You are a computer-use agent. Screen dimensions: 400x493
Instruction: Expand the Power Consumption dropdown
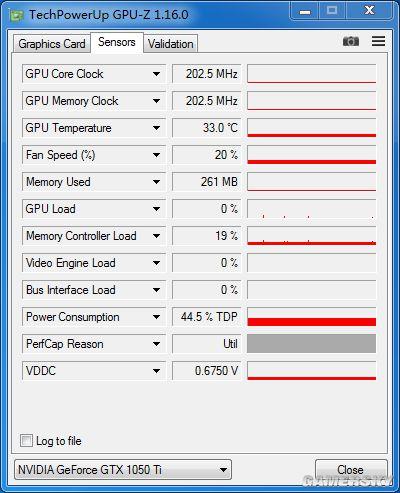pos(156,317)
